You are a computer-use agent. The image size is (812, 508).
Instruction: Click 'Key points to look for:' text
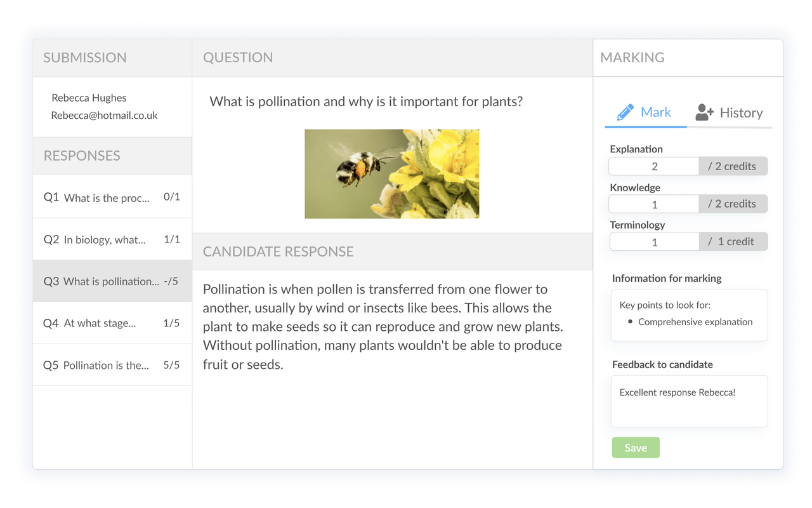click(x=665, y=305)
